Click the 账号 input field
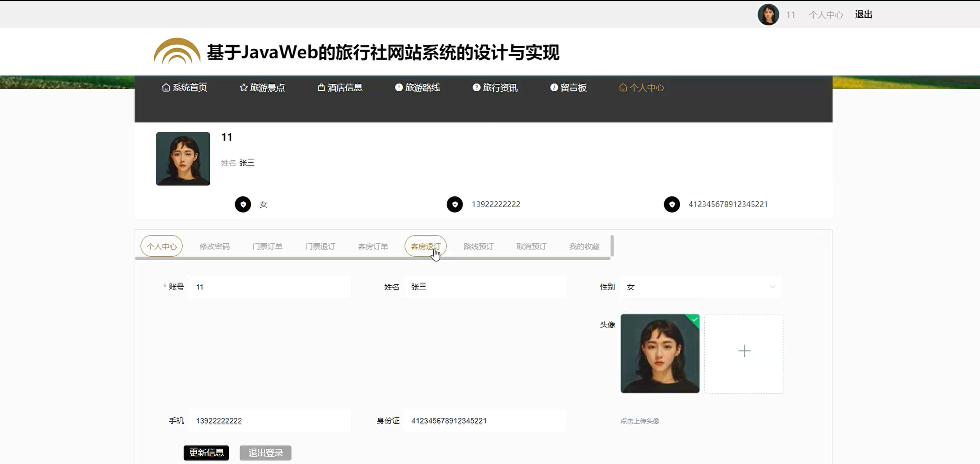Viewport: 980px width, 464px height. tap(270, 287)
